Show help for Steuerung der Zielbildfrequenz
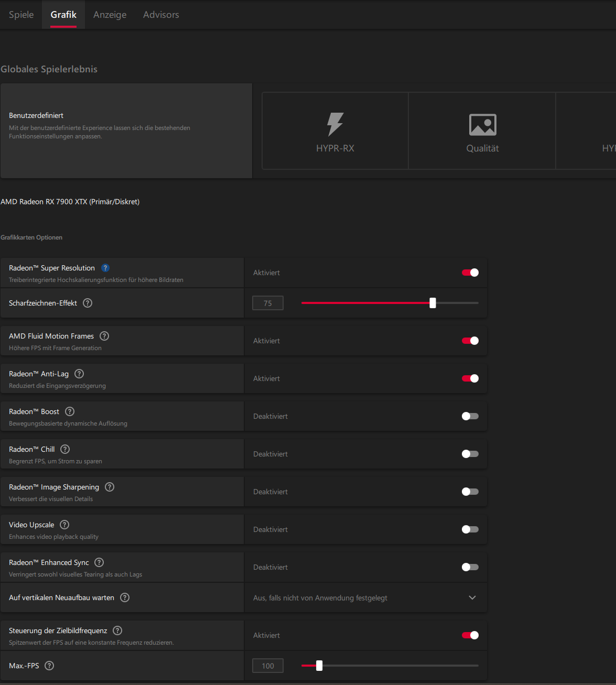Image resolution: width=616 pixels, height=685 pixels. (x=117, y=630)
